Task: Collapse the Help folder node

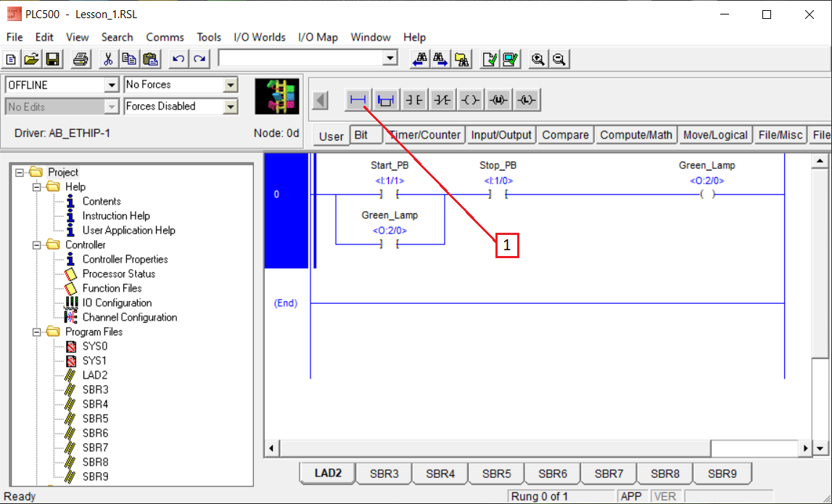Action: pyautogui.click(x=36, y=187)
